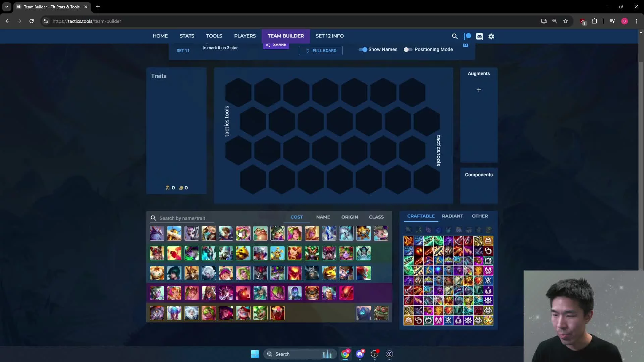Screen dimensions: 644x362
Task: Select the Hwei white-haired champion
Action: click(209, 273)
